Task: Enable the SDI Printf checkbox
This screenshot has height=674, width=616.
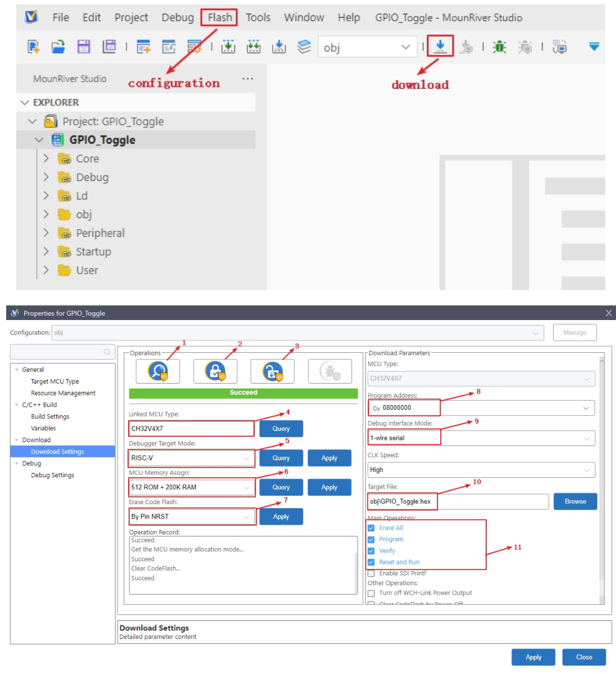Action: 371,573
